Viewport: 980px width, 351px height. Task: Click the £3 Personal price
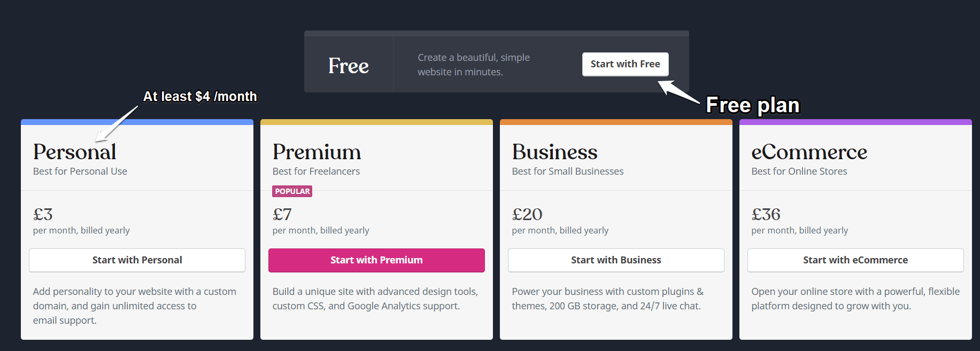(x=43, y=214)
